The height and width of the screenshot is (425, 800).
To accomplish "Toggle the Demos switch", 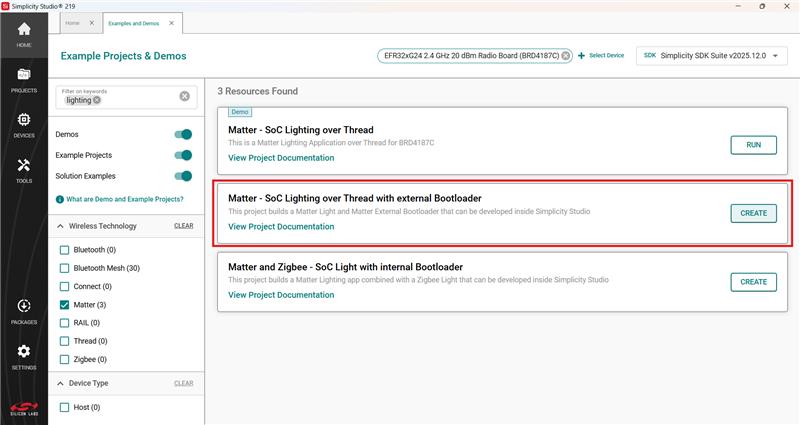I will pos(182,134).
